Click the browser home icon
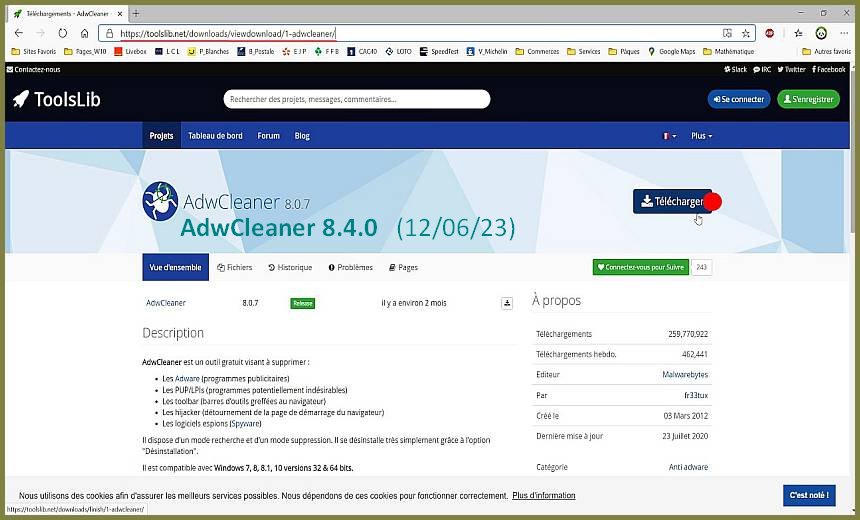The height and width of the screenshot is (520, 860). tap(84, 33)
